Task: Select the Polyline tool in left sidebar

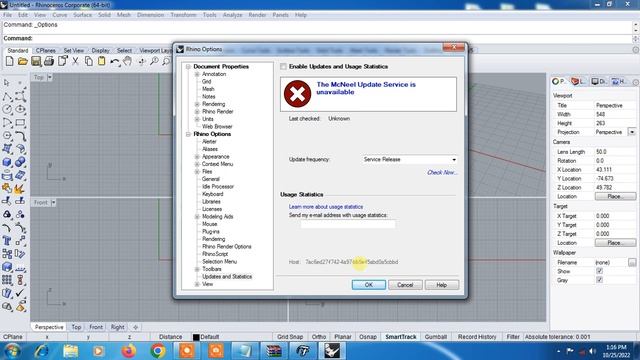Action: [7, 97]
